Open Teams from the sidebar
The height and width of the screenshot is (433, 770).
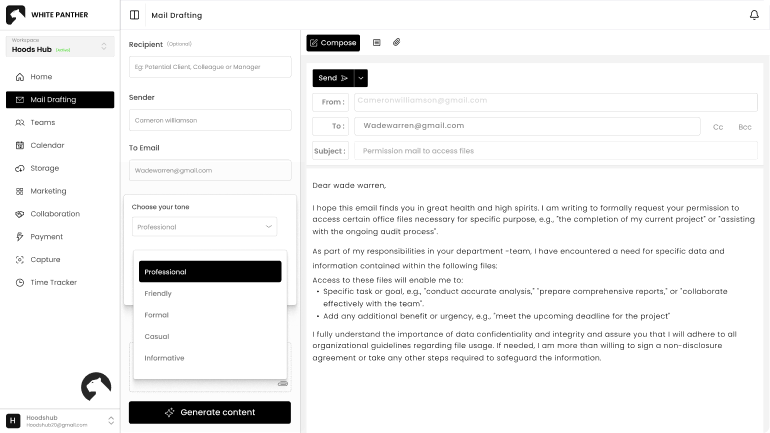(42, 122)
